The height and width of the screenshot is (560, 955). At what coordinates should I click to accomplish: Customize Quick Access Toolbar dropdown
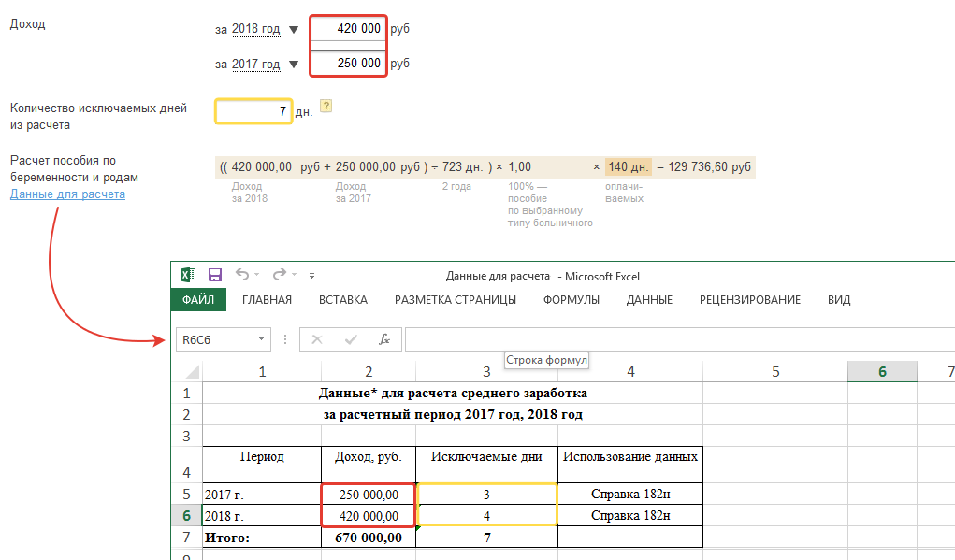pyautogui.click(x=311, y=276)
